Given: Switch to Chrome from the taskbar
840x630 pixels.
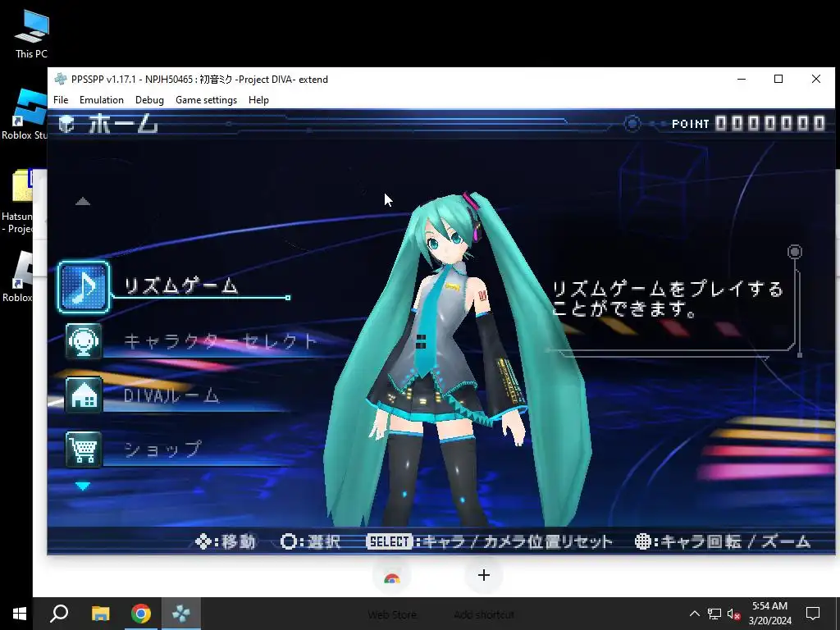Looking at the screenshot, I should pyautogui.click(x=141, y=614).
